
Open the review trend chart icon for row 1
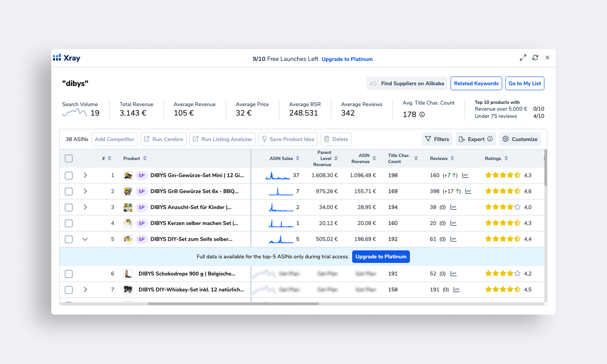465,175
